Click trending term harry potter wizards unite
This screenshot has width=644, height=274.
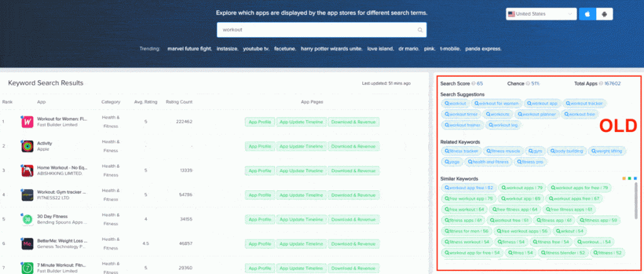331,49
